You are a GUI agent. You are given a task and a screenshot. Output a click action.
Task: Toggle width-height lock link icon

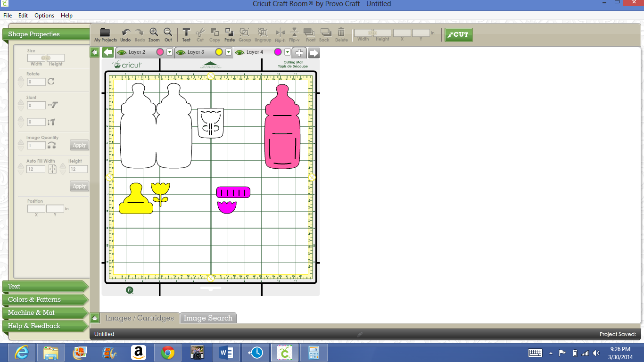coord(46,58)
